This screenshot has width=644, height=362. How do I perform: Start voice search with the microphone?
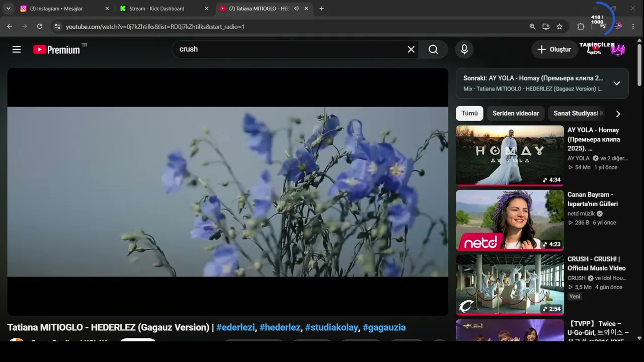tap(464, 49)
